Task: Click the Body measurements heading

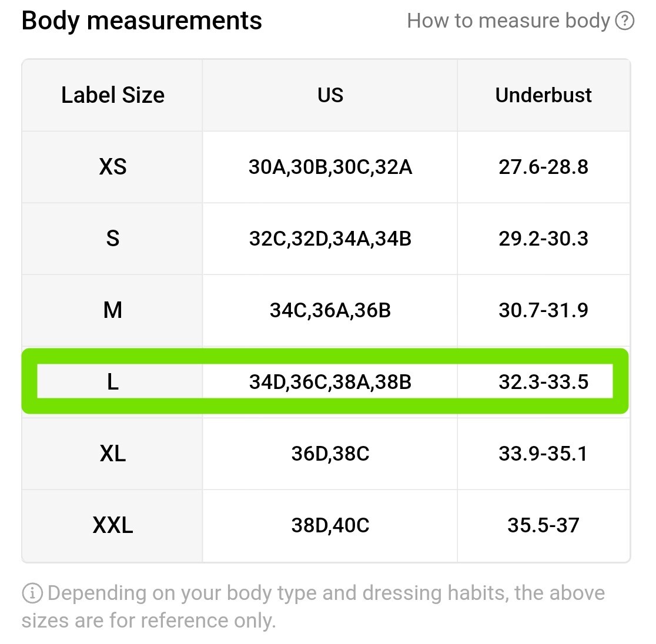Action: point(142,21)
